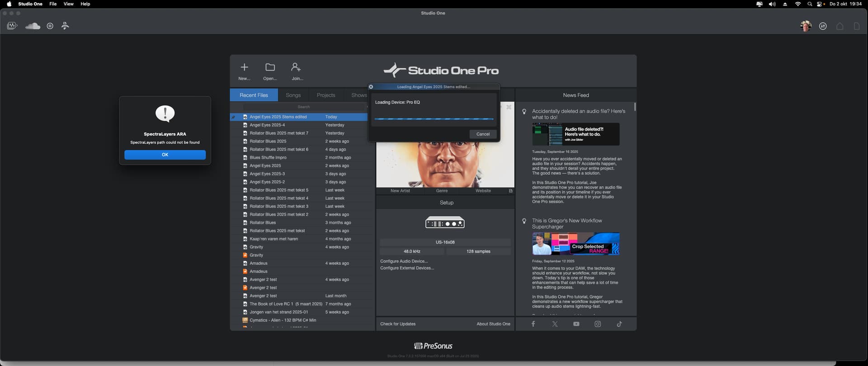The image size is (868, 366).
Task: Close the loading dialog with the X icon
Action: pyautogui.click(x=371, y=87)
